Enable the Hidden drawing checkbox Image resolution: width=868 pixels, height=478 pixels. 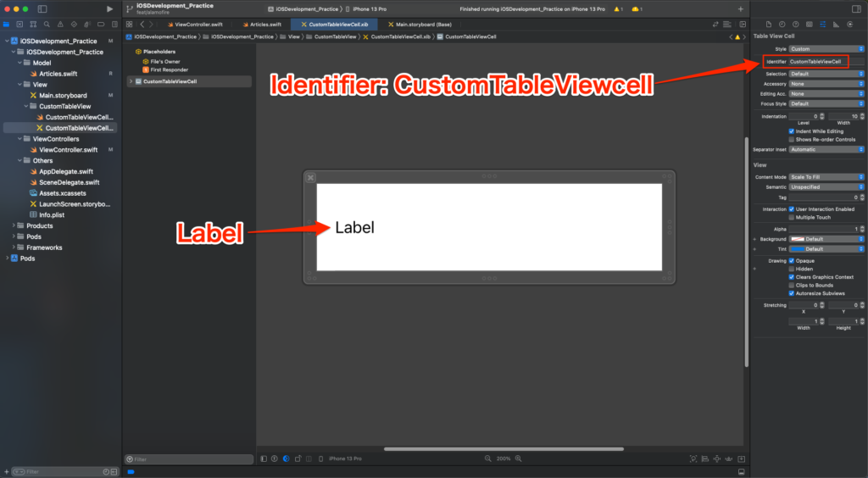(x=792, y=269)
